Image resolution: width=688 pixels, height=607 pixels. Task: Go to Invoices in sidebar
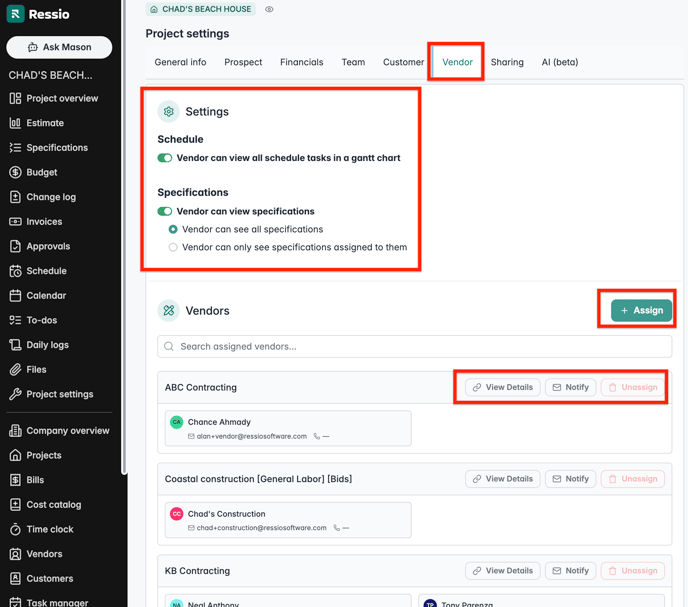pos(44,221)
